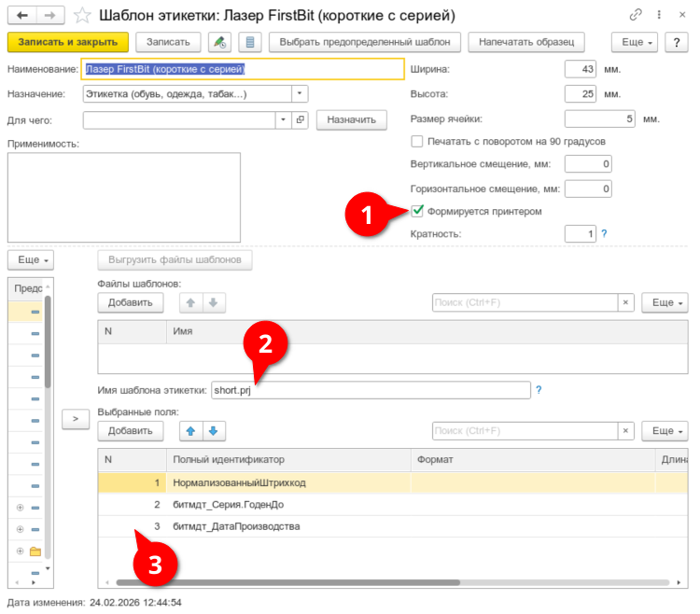This screenshot has height=614, width=700.
Task: Click Добавить under Выбранные поля
Action: pyautogui.click(x=131, y=430)
